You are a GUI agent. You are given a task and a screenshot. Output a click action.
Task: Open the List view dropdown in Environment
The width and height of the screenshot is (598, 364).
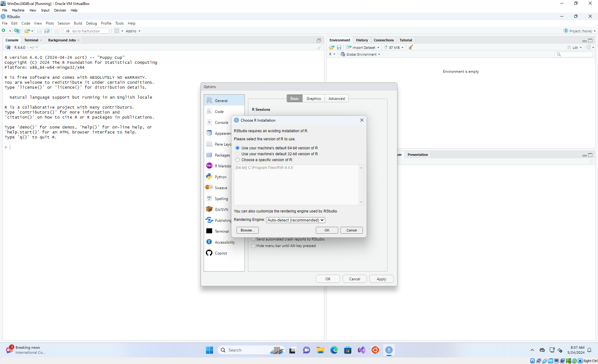[575, 48]
